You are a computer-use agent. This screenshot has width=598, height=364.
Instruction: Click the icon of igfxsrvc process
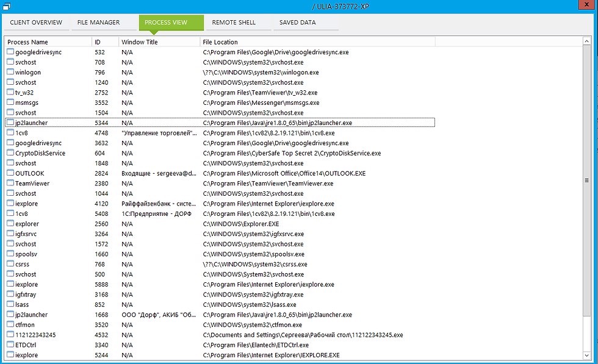pos(10,234)
